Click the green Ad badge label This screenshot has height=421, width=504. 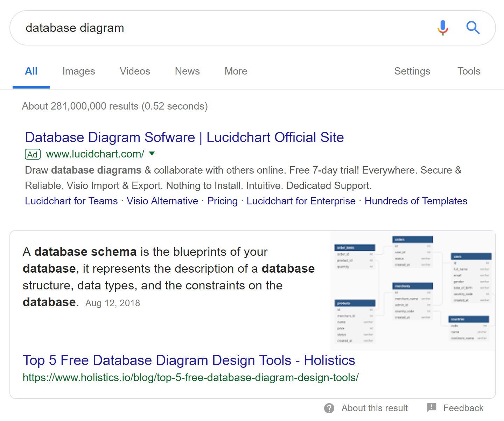pos(33,154)
